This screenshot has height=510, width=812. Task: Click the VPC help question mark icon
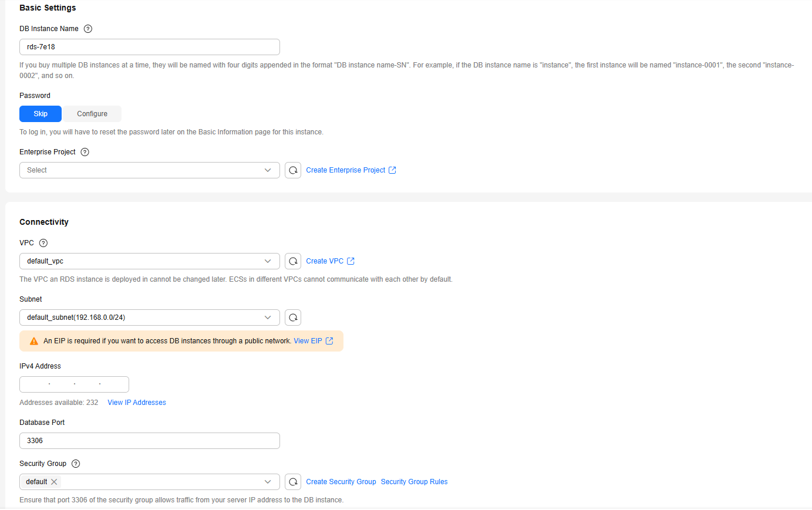coord(43,243)
